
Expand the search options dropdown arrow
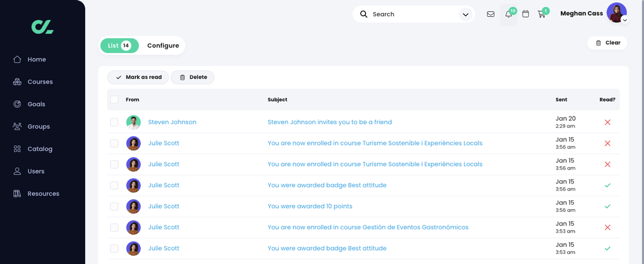tap(465, 15)
